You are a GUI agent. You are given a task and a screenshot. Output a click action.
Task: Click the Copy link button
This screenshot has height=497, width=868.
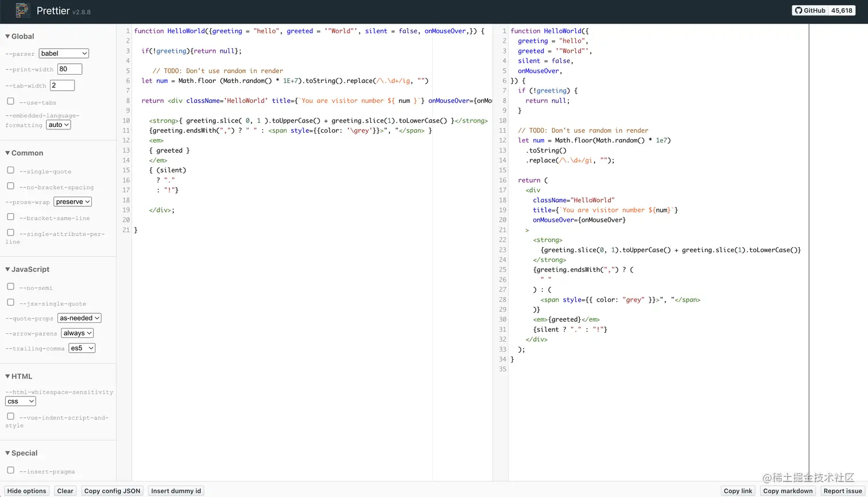pos(738,491)
